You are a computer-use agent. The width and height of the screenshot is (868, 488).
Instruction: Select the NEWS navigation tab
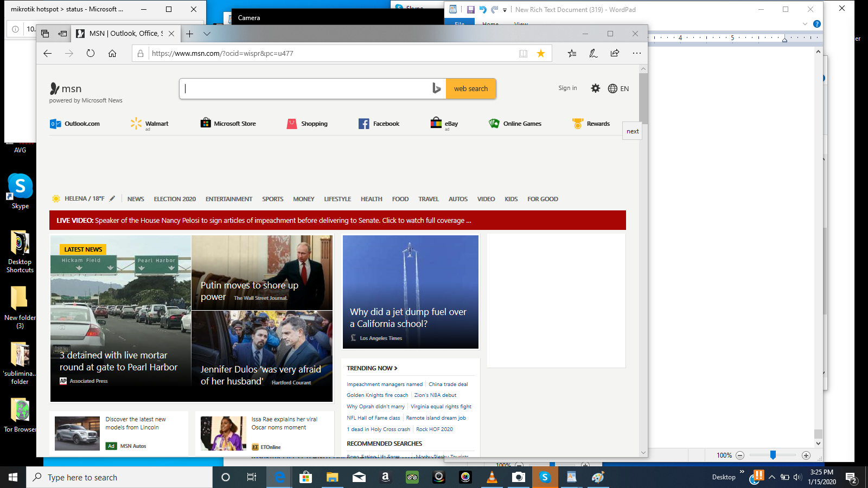[x=136, y=199]
